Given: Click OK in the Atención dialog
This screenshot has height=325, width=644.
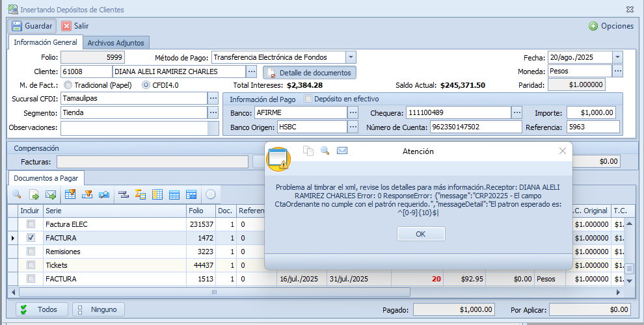Looking at the screenshot, I should (x=421, y=234).
